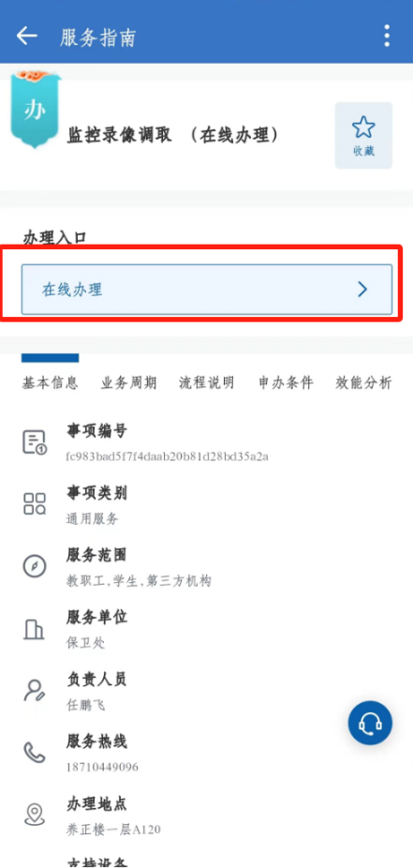This screenshot has height=868, width=413.
Task: Tap the teal 办 badge icon
Action: coord(35,110)
